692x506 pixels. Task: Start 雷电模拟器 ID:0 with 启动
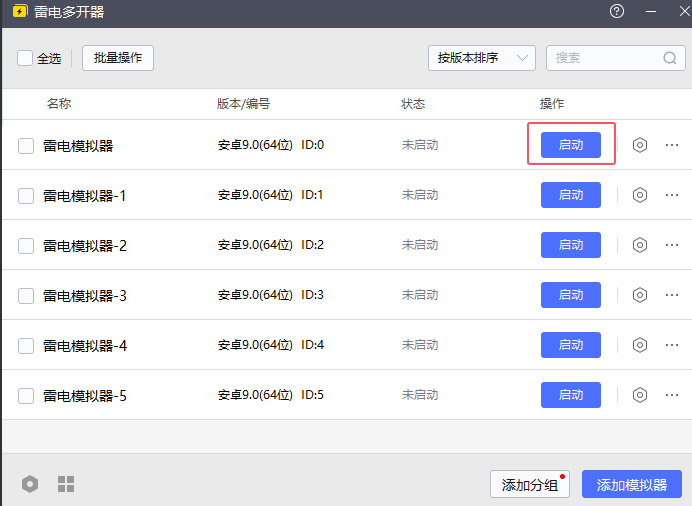(x=571, y=145)
